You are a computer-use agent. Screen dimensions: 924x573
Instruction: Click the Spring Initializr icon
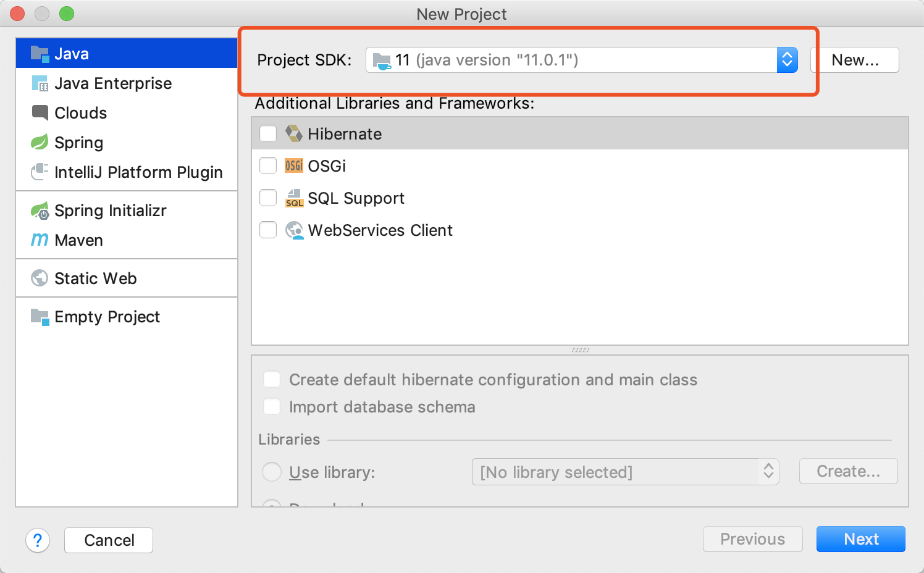point(40,211)
